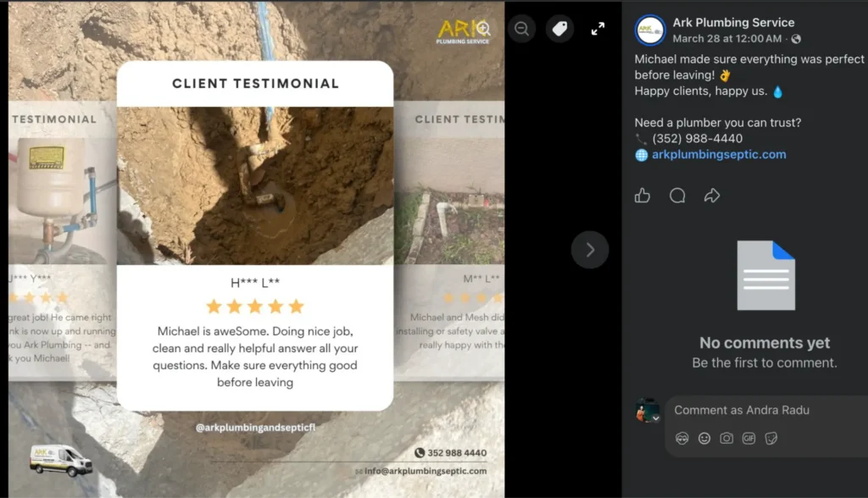Image resolution: width=868 pixels, height=498 pixels.
Task: Click the 'No comments yet' text
Action: pyautogui.click(x=765, y=343)
